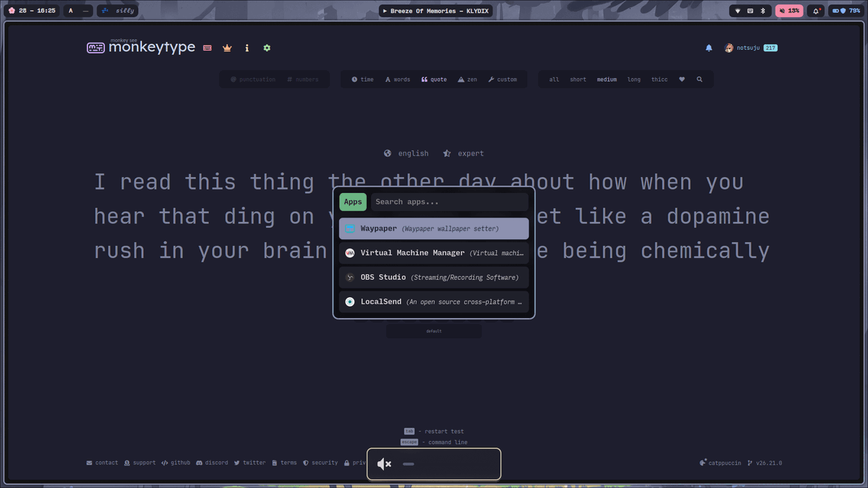
Task: Open the crown leaderboards icon
Action: point(227,48)
